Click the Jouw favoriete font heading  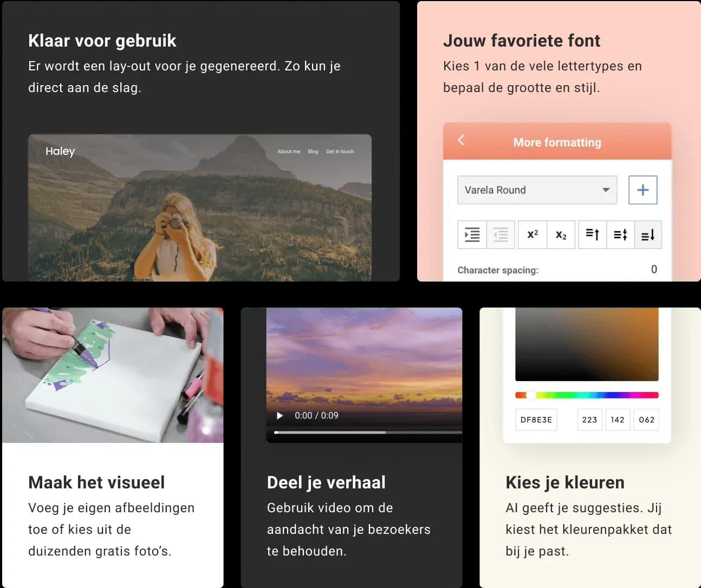[x=522, y=41]
